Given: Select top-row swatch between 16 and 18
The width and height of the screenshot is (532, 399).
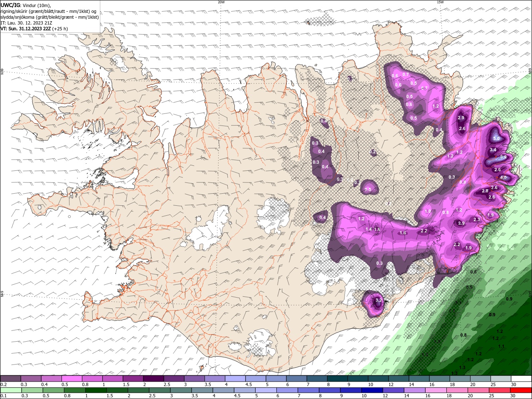Looking at the screenshot, I should [x=440, y=379].
